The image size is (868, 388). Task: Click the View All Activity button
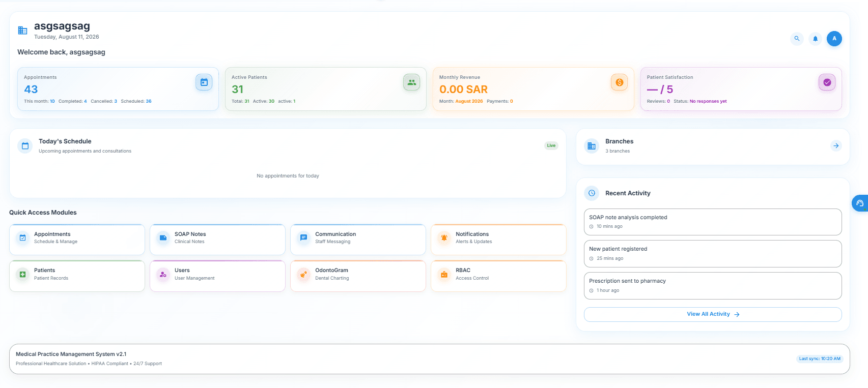[713, 314]
